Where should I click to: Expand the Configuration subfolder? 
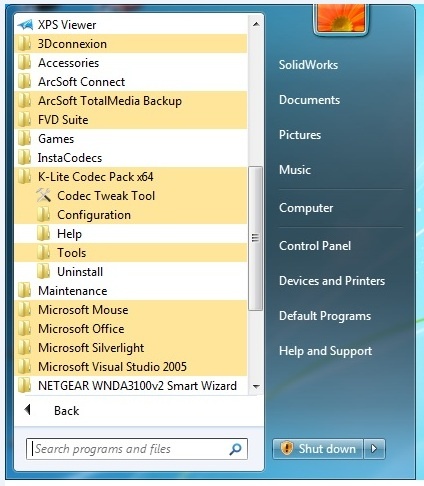click(x=131, y=215)
